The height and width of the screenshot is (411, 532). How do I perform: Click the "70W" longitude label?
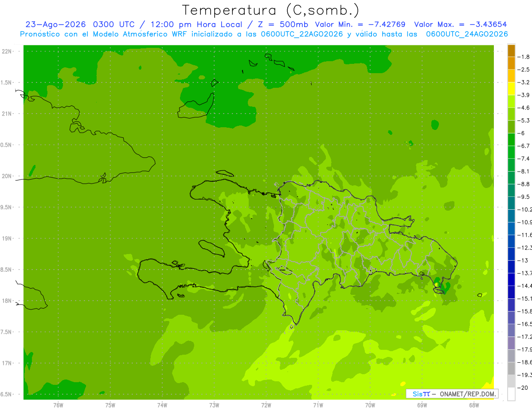370,405
